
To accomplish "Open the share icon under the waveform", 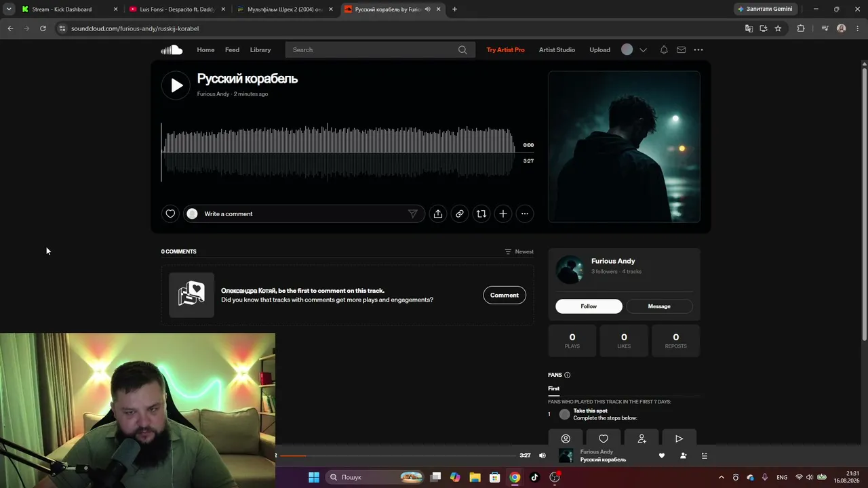I will click(438, 213).
